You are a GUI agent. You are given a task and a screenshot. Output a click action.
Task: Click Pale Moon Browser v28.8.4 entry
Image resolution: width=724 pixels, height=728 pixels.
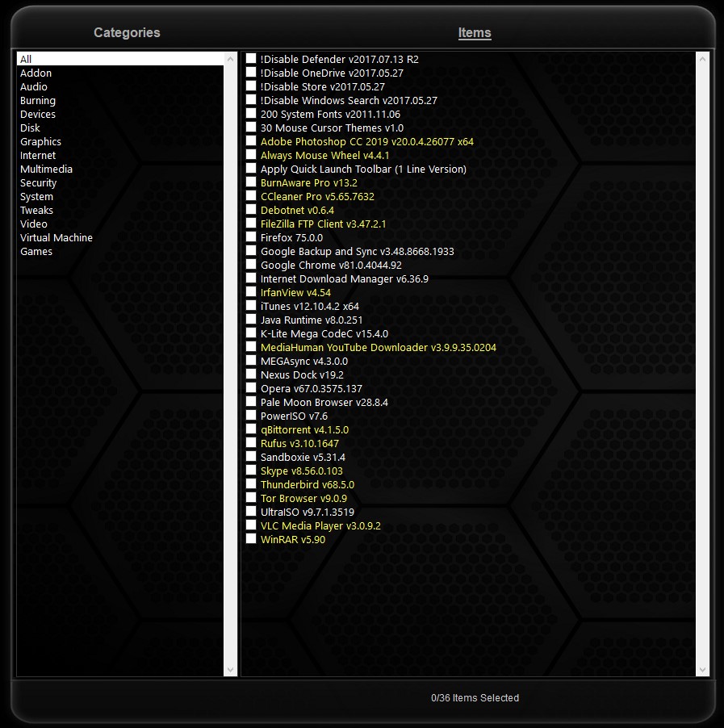pyautogui.click(x=324, y=402)
